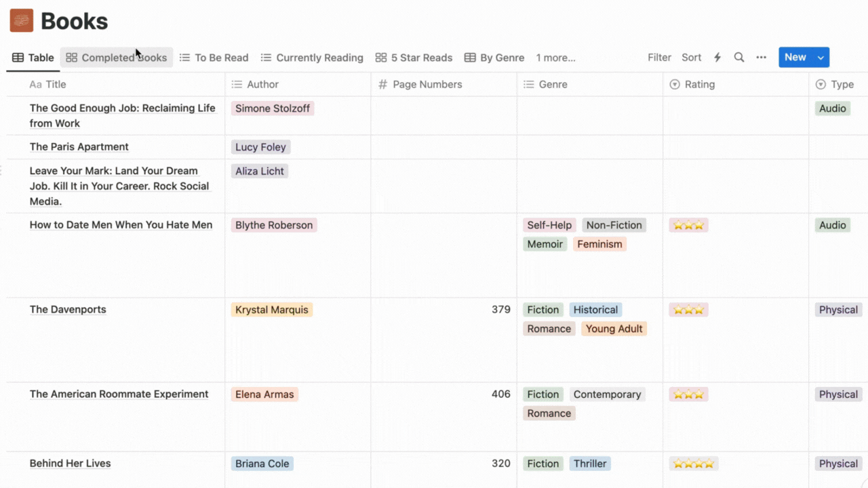The image size is (868, 488).
Task: Expand the New button dropdown arrow
Action: tap(821, 58)
